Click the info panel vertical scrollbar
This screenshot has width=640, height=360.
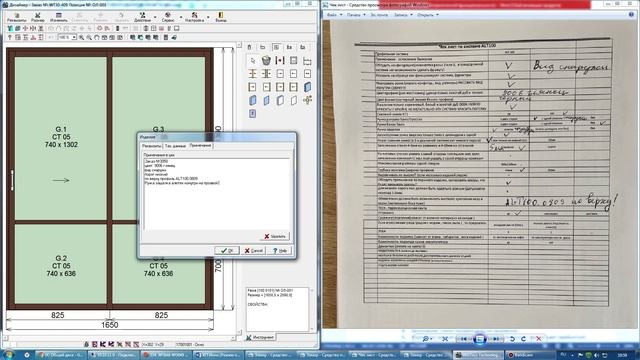point(312,309)
